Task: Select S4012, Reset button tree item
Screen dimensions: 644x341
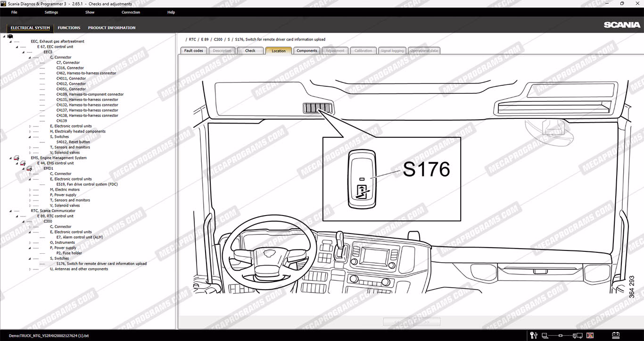Action: click(73, 142)
